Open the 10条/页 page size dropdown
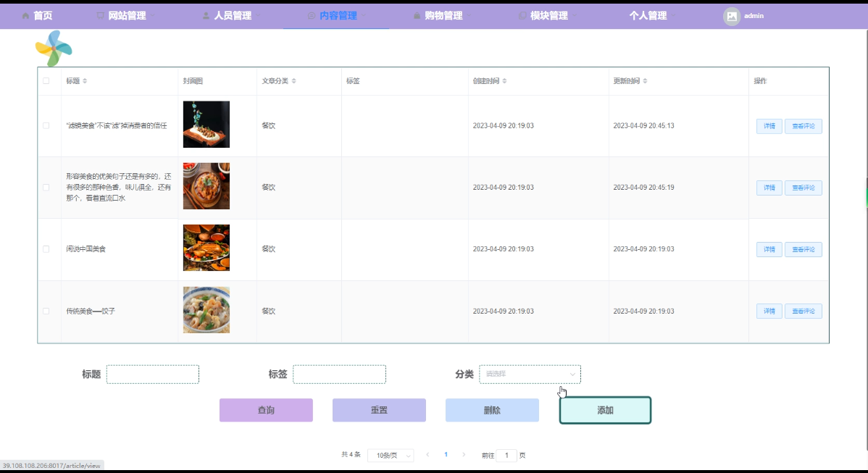The width and height of the screenshot is (868, 473). point(391,456)
